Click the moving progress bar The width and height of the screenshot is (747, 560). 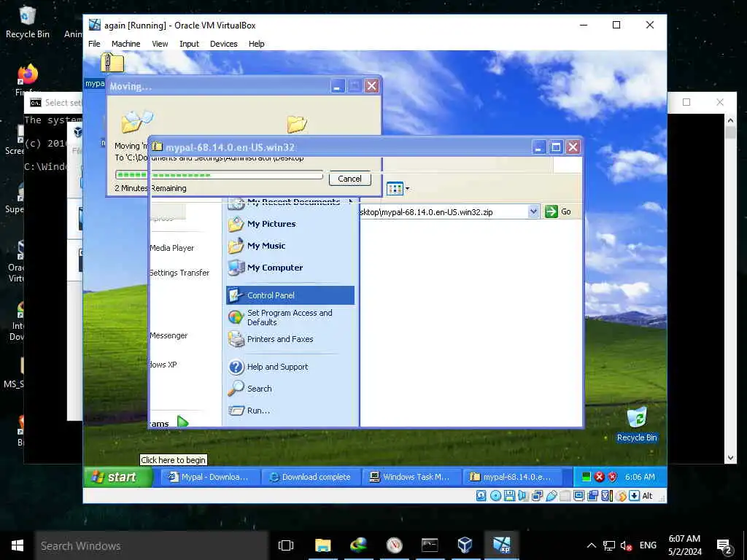(x=219, y=175)
